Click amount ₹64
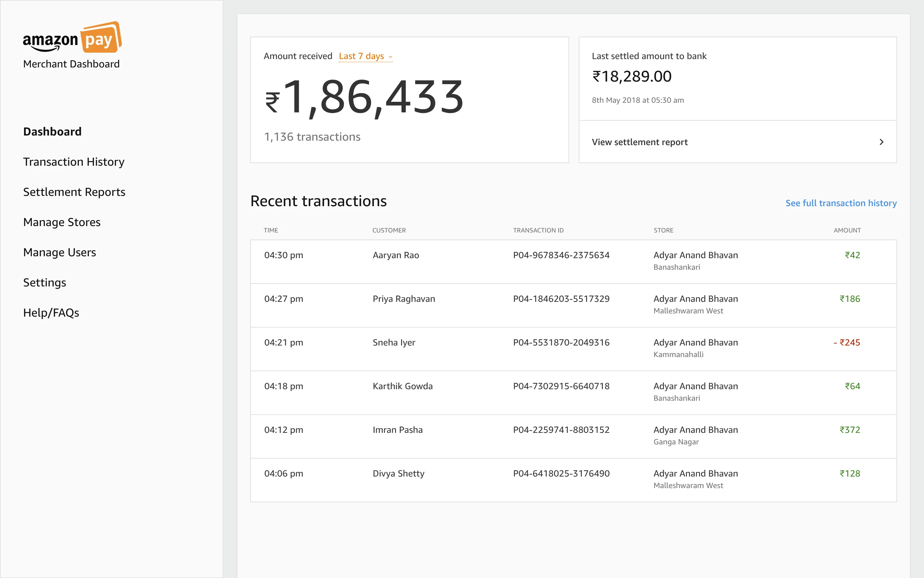The image size is (924, 578). [852, 386]
